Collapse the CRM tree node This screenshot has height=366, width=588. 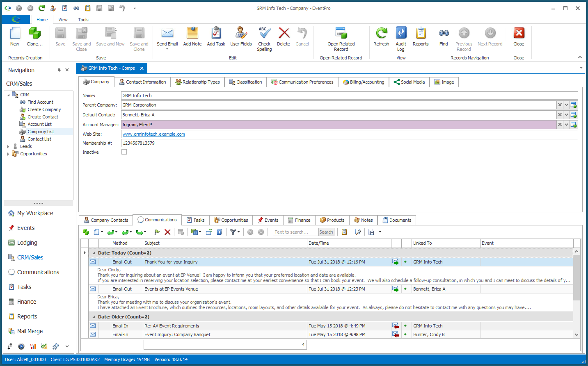coord(8,95)
